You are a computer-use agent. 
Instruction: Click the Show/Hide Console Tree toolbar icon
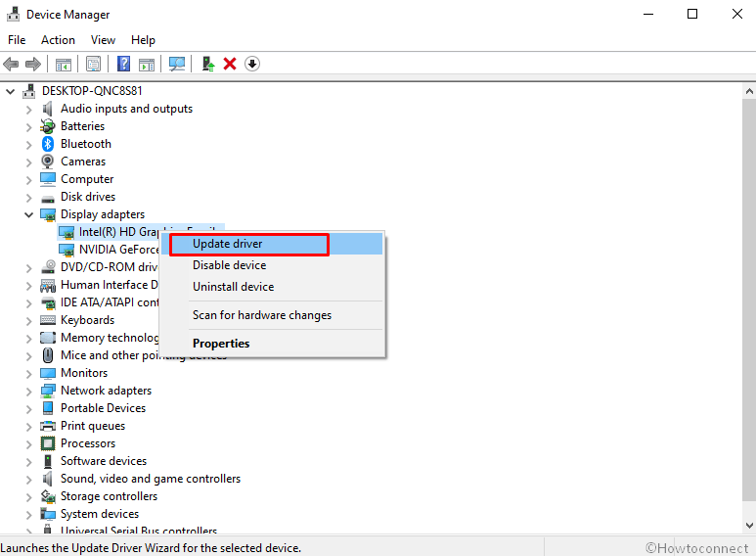[64, 64]
